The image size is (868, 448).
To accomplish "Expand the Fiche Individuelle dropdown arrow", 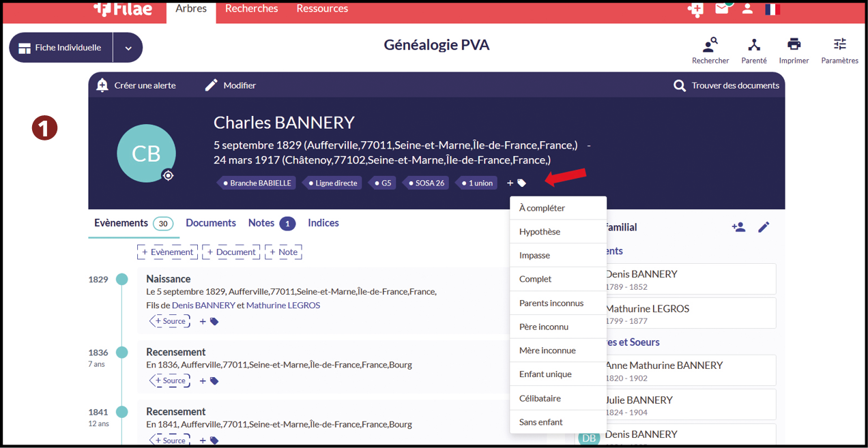I will click(128, 48).
